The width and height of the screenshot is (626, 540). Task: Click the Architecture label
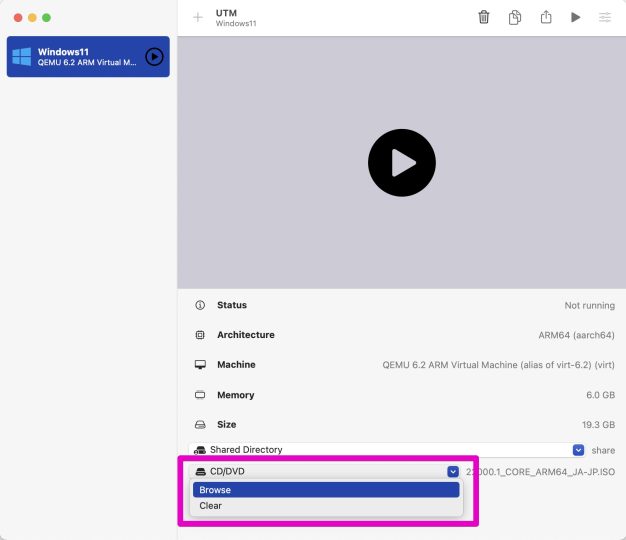(246, 335)
